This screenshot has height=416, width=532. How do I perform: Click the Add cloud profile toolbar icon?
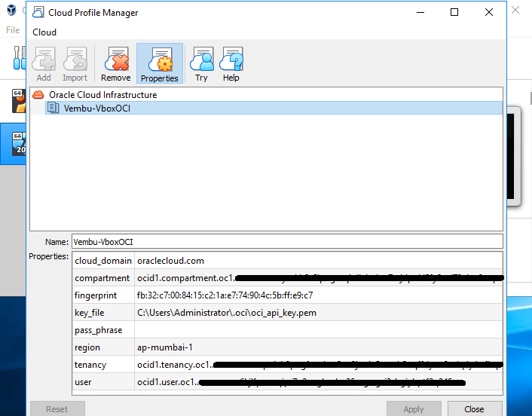tap(44, 63)
